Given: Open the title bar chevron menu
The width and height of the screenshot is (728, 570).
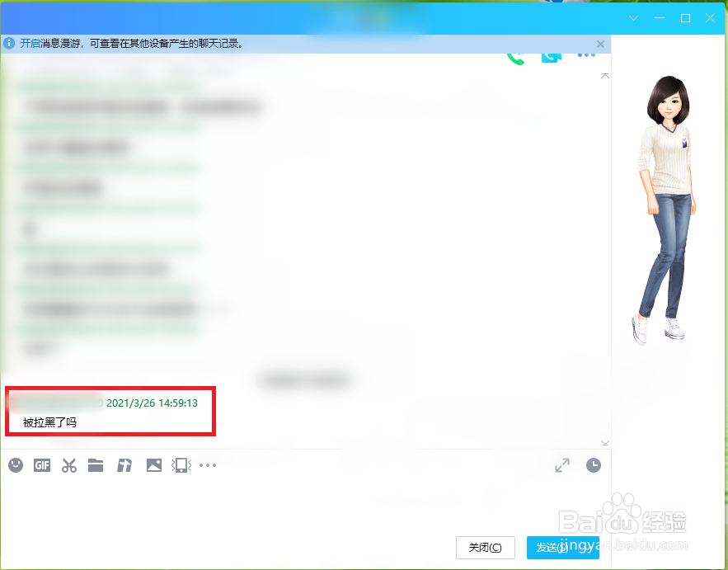Looking at the screenshot, I should [633, 17].
